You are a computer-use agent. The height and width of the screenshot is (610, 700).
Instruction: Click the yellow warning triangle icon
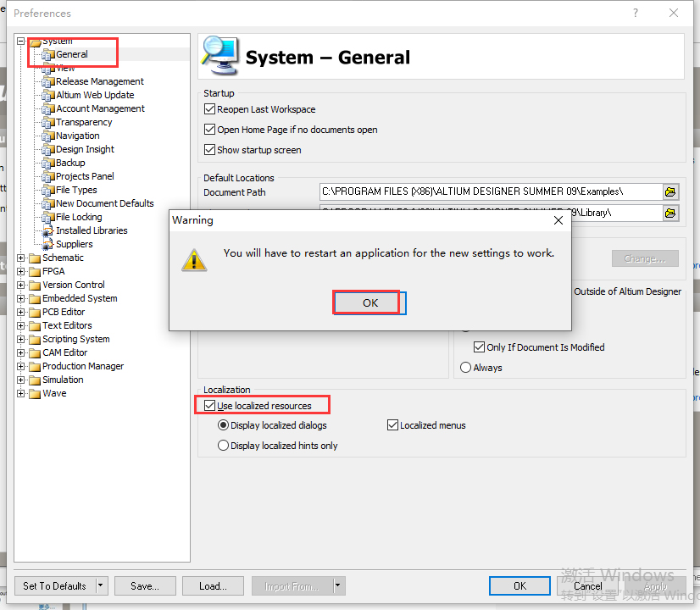pyautogui.click(x=194, y=260)
